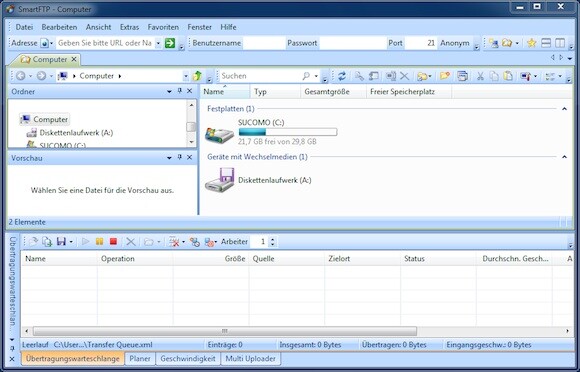The height and width of the screenshot is (372, 580).
Task: Click the cascade windows icon in browser toolbar
Action: coord(462,76)
